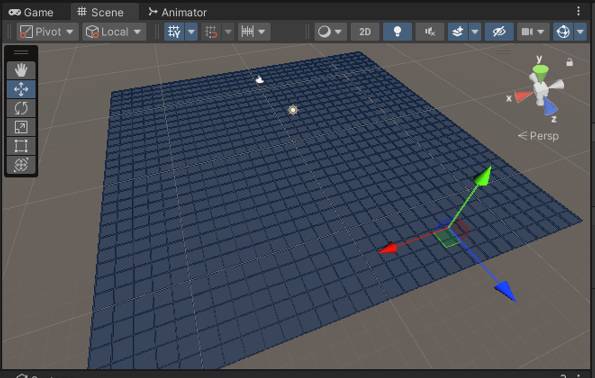Expand the grid visibility dropdown arrow

[191, 32]
